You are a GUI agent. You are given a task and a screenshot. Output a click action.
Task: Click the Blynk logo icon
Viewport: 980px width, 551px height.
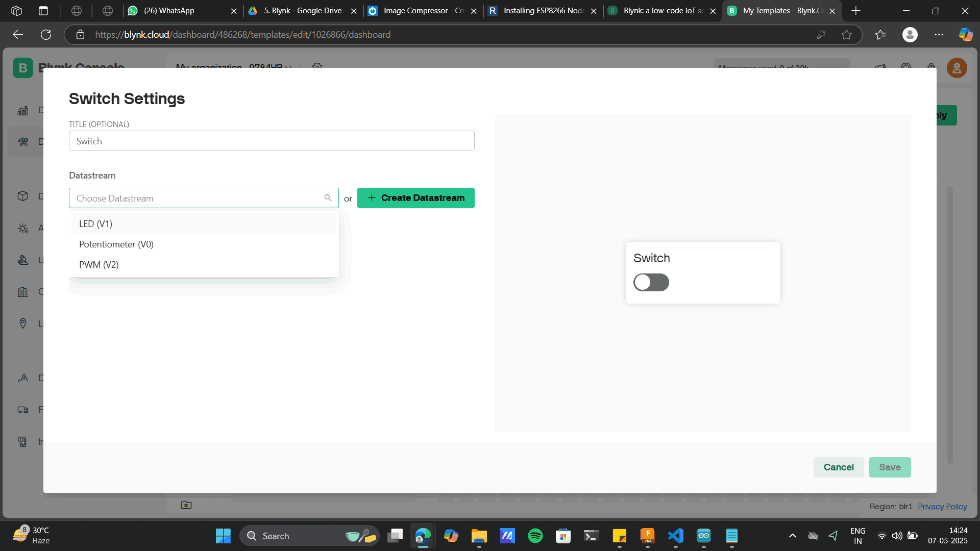click(x=23, y=68)
